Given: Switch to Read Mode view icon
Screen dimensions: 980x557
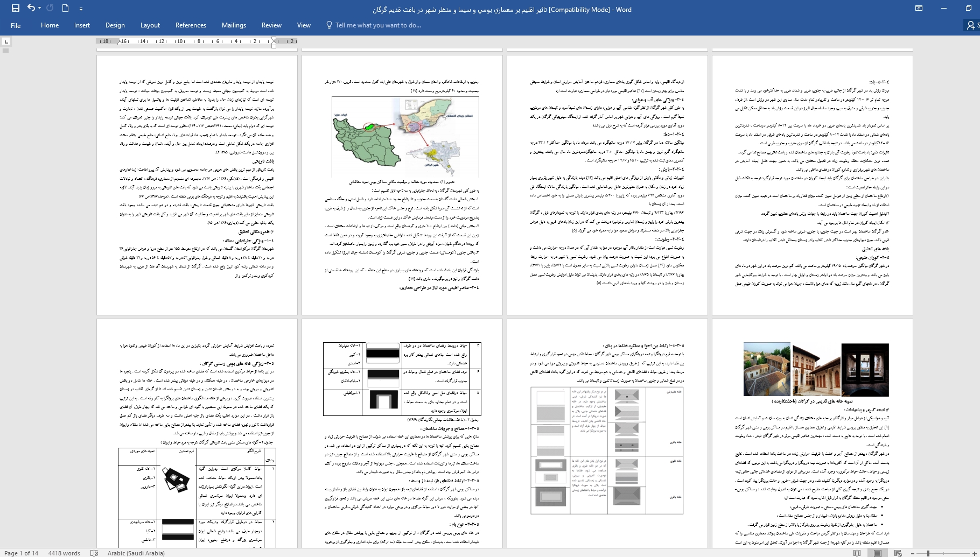Looking at the screenshot, I should coord(857,553).
